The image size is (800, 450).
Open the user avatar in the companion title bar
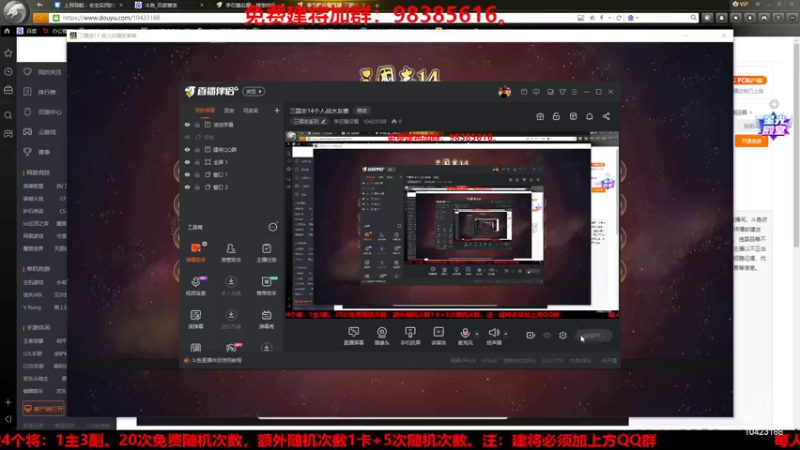(x=504, y=92)
